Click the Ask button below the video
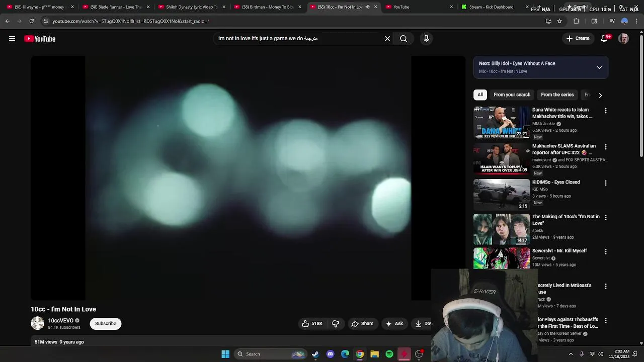The image size is (644, 362). click(x=394, y=324)
